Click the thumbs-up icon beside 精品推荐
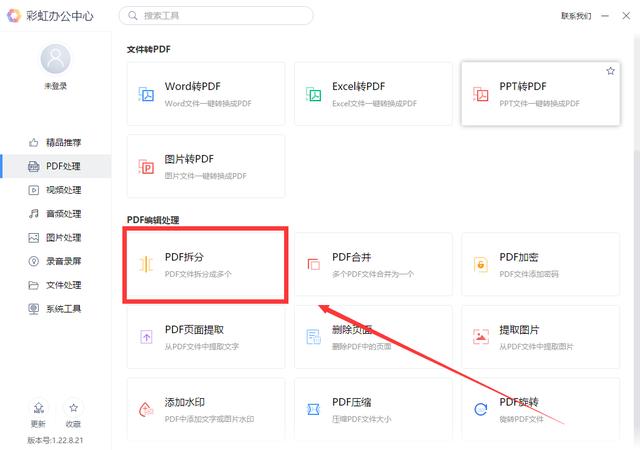This screenshot has width=640, height=450. coord(33,143)
